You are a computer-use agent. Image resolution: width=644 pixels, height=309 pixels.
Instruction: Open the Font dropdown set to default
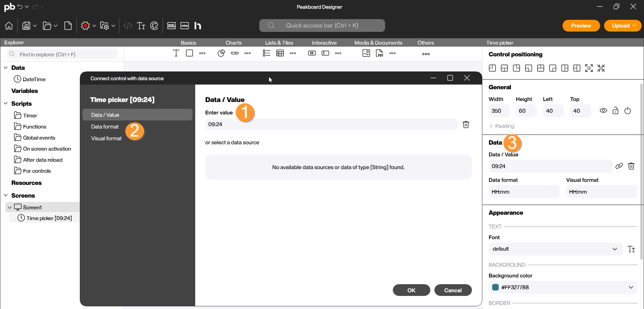(555, 249)
